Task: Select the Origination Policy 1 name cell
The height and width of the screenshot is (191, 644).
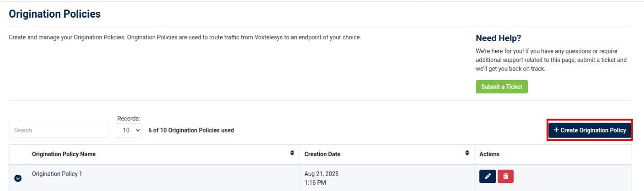Action: (57, 174)
